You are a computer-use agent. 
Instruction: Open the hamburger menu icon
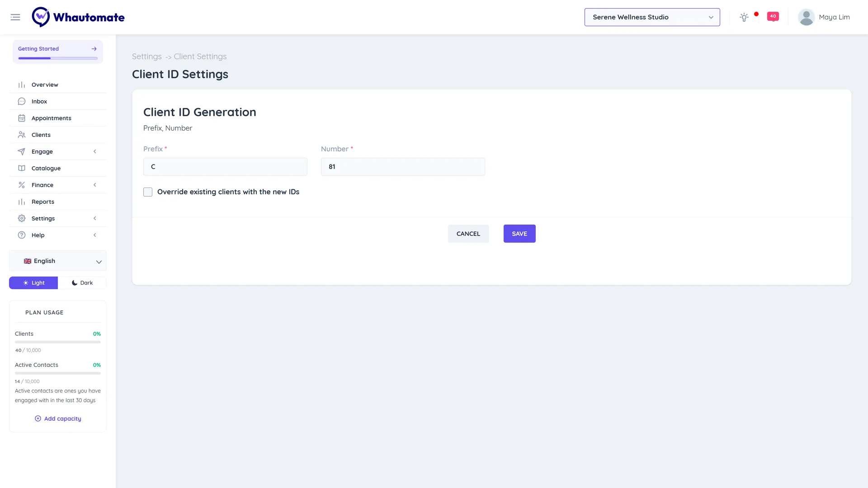[15, 17]
